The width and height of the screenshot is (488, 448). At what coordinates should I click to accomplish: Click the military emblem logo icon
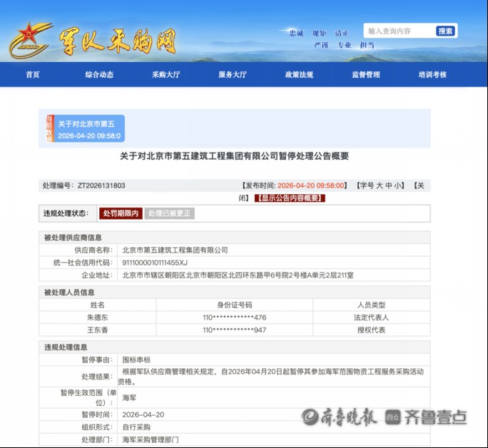click(x=30, y=41)
